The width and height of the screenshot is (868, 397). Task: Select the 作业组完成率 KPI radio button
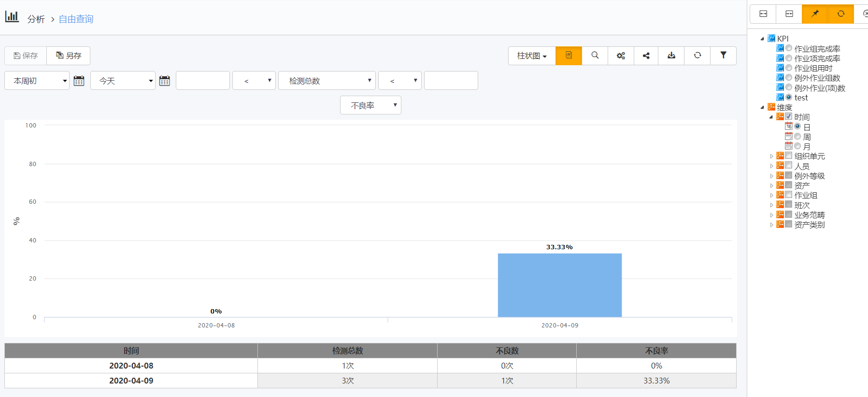coord(789,48)
